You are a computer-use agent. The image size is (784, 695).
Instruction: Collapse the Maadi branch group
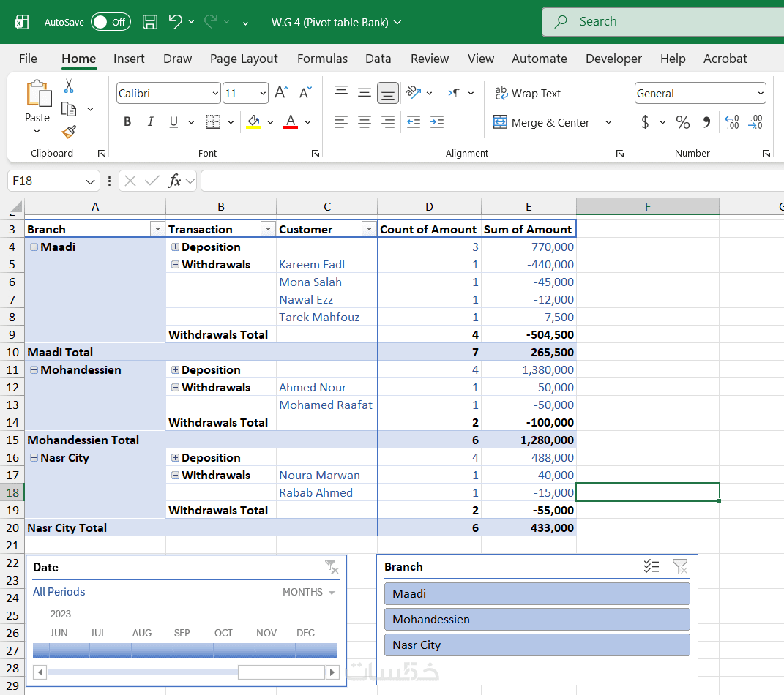[34, 247]
